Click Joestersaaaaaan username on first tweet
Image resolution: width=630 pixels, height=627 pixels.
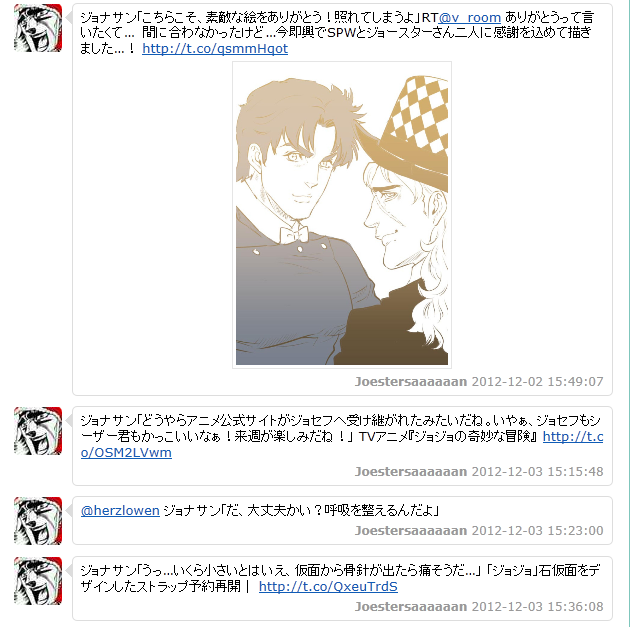(x=411, y=382)
